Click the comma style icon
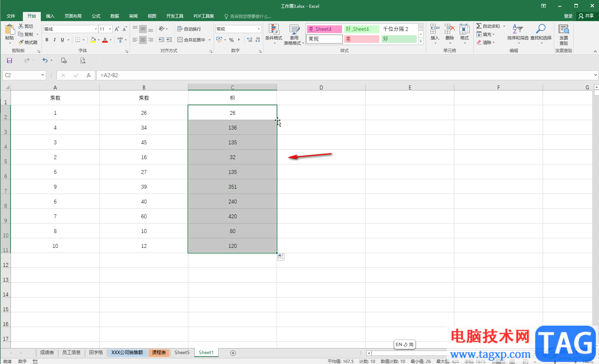This screenshot has height=364, width=599. point(239,40)
